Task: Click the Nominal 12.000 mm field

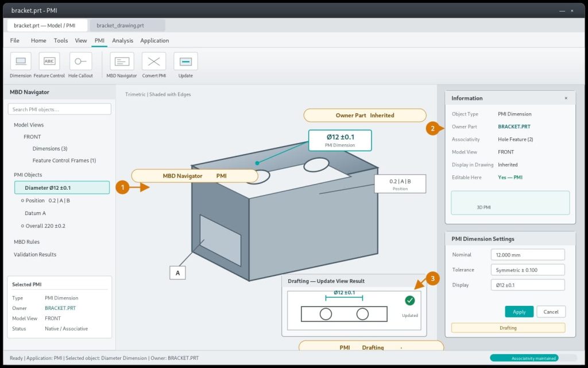Action: point(528,255)
